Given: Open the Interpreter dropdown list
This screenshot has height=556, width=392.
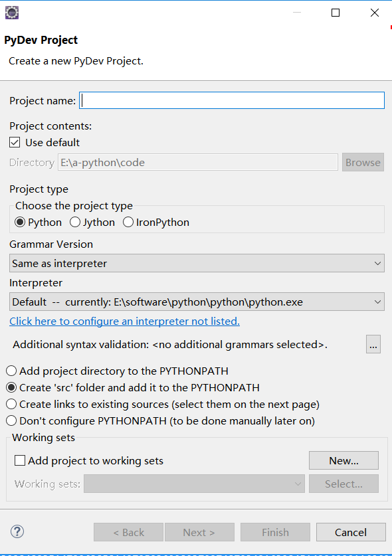Looking at the screenshot, I should (197, 302).
